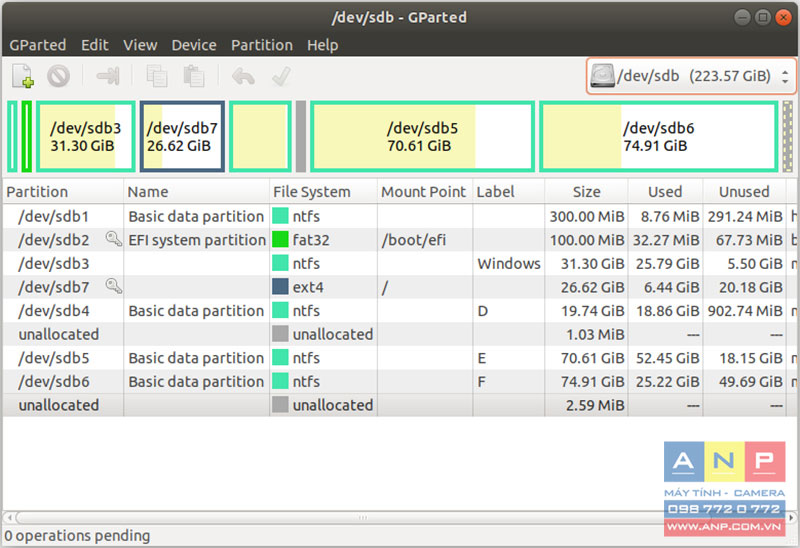Select /dev/sdb5 block in disk map

click(x=422, y=136)
